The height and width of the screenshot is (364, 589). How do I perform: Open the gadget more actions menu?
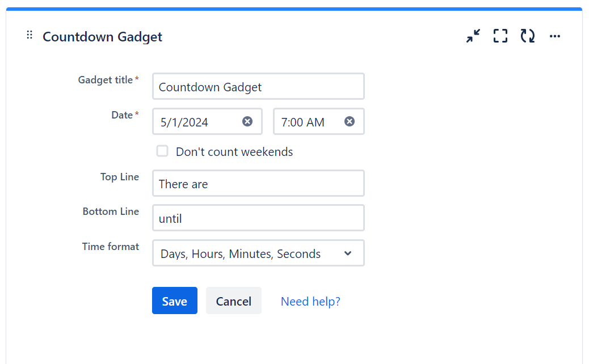(555, 37)
